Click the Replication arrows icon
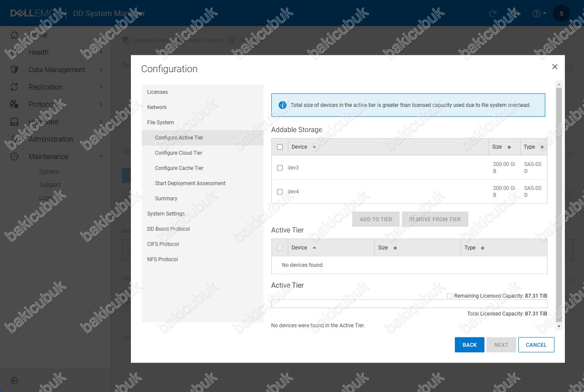Image resolution: width=584 pixels, height=392 pixels. 14,87
